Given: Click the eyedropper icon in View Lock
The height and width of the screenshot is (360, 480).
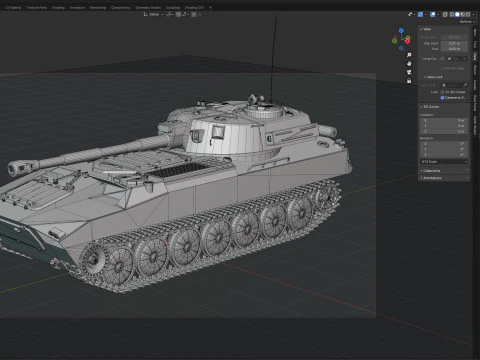Looking at the screenshot, I should click(x=465, y=85).
